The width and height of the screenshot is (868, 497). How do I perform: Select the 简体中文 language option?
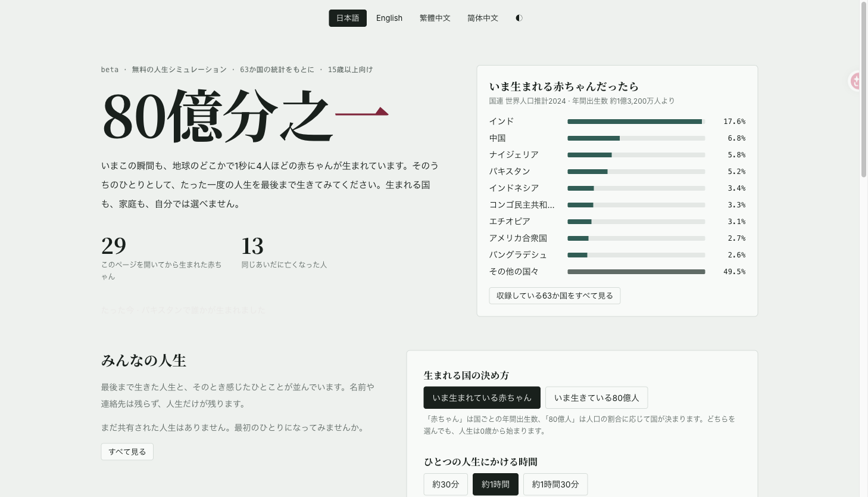coord(483,18)
